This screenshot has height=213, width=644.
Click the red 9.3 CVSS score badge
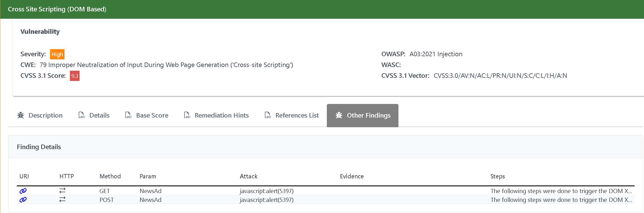coord(75,76)
